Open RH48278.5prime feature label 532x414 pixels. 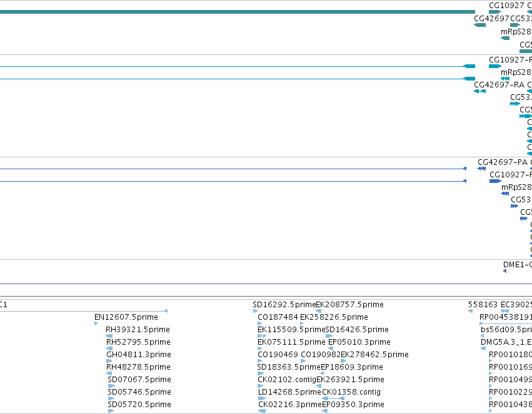138,367
